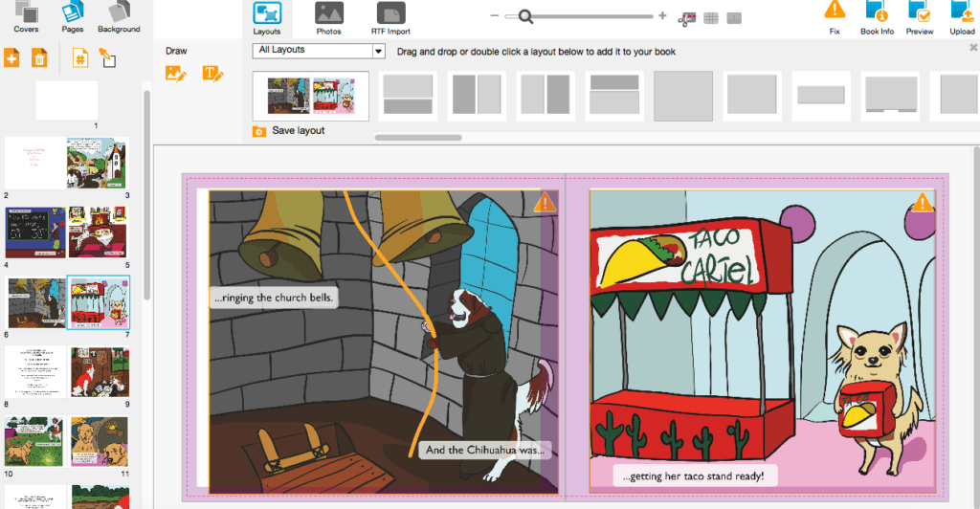Switch to the Layouts tab
The height and width of the screenshot is (509, 980).
(267, 19)
